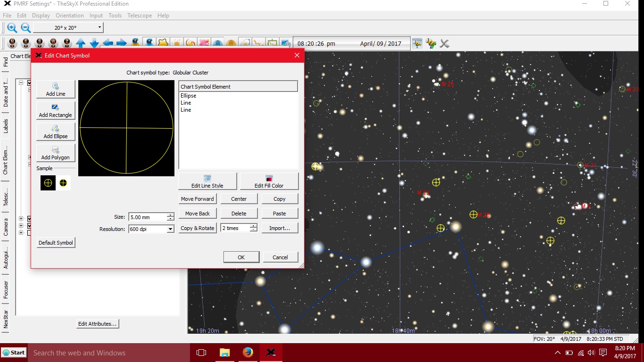Increase the Size value with up arrow
644x362 pixels.
click(170, 215)
